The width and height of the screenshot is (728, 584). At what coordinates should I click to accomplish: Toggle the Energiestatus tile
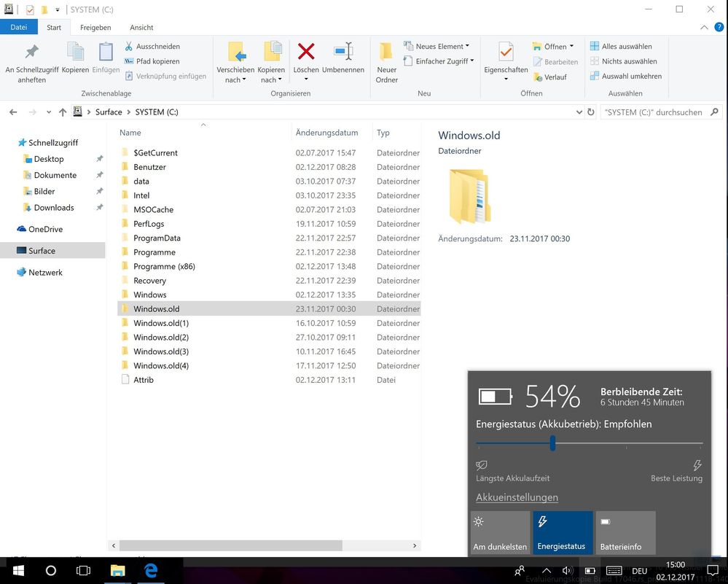tap(563, 533)
